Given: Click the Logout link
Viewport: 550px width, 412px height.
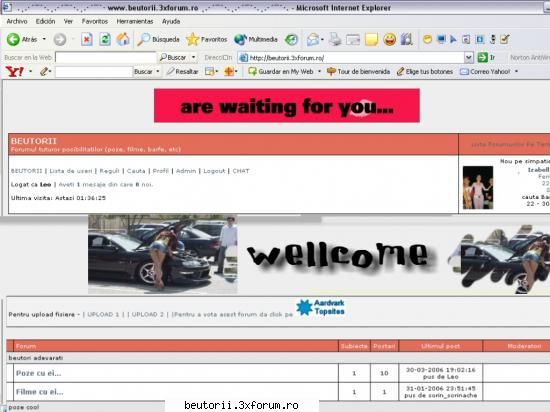Looking at the screenshot, I should point(214,171).
